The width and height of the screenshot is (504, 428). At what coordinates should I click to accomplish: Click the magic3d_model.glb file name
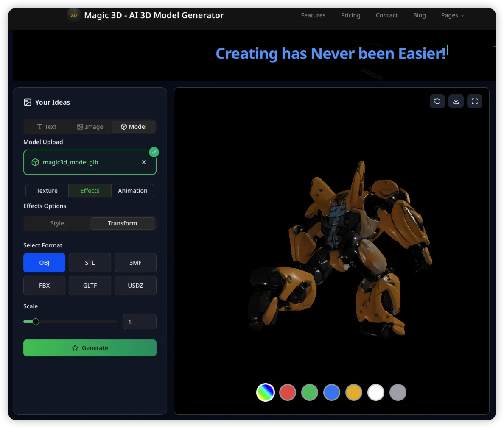70,162
